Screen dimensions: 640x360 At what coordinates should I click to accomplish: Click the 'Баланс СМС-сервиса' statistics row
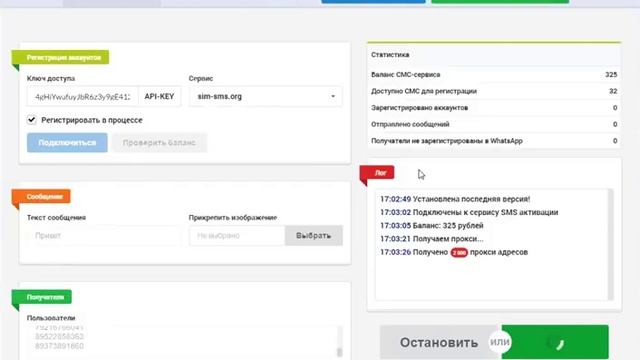click(x=494, y=75)
